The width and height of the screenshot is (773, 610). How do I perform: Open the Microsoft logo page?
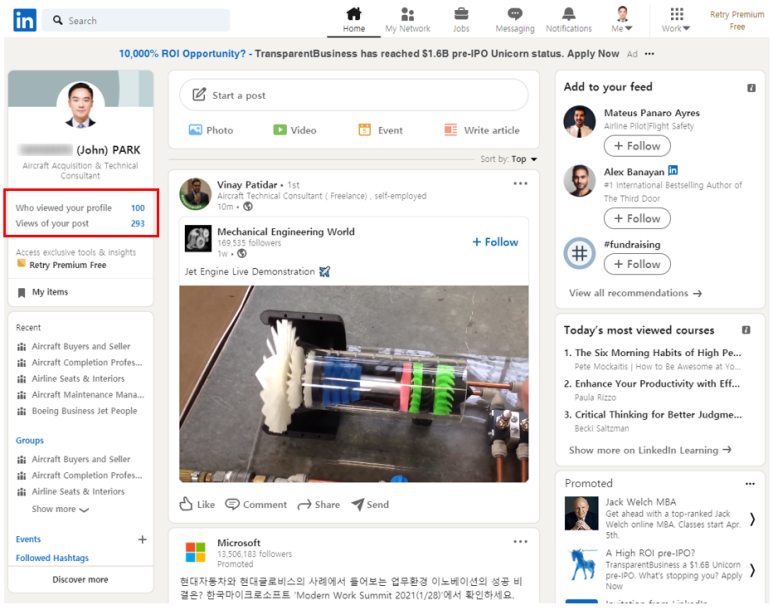[195, 552]
